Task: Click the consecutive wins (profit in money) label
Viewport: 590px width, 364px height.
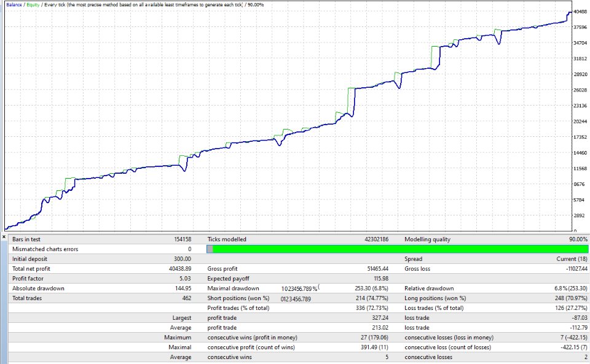Action: click(253, 338)
